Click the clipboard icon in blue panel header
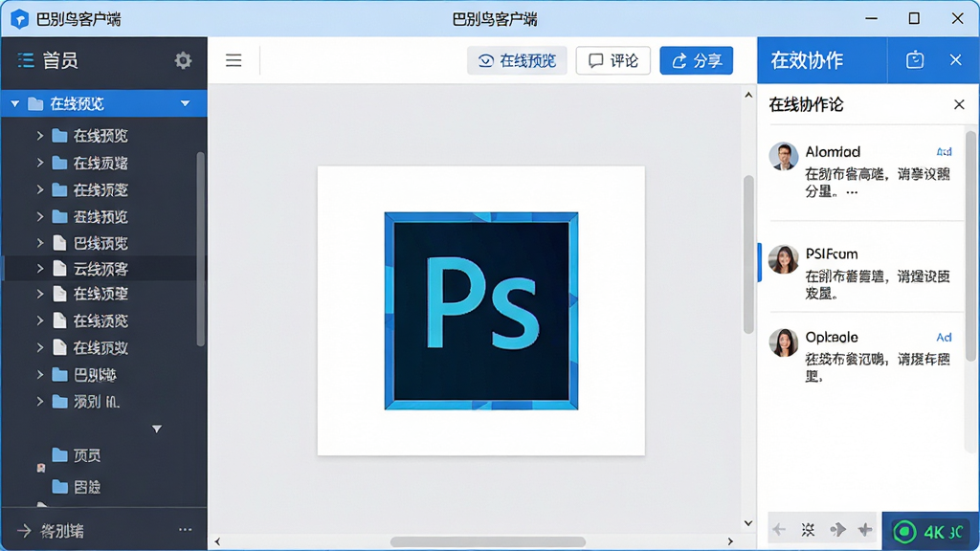The height and width of the screenshot is (551, 980). pyautogui.click(x=914, y=60)
